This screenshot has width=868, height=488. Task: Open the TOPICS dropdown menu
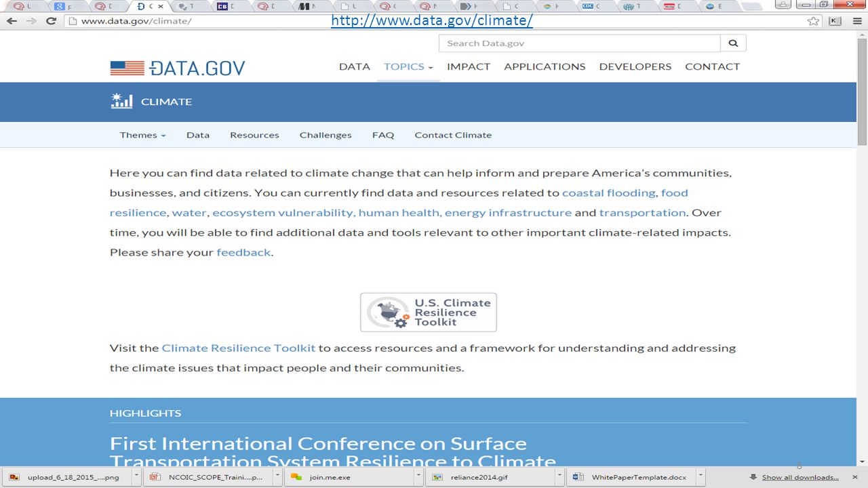[x=408, y=66]
